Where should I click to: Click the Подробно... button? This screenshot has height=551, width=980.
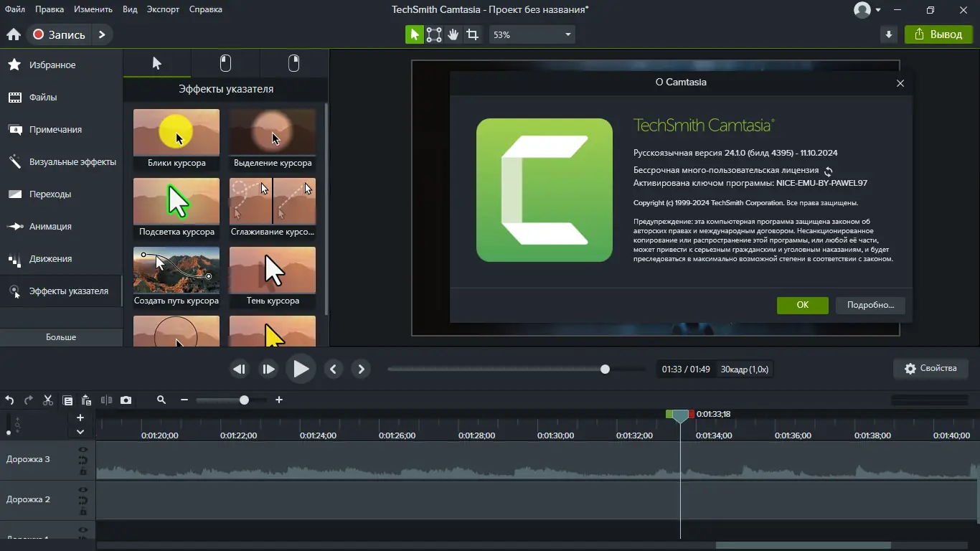pyautogui.click(x=870, y=305)
